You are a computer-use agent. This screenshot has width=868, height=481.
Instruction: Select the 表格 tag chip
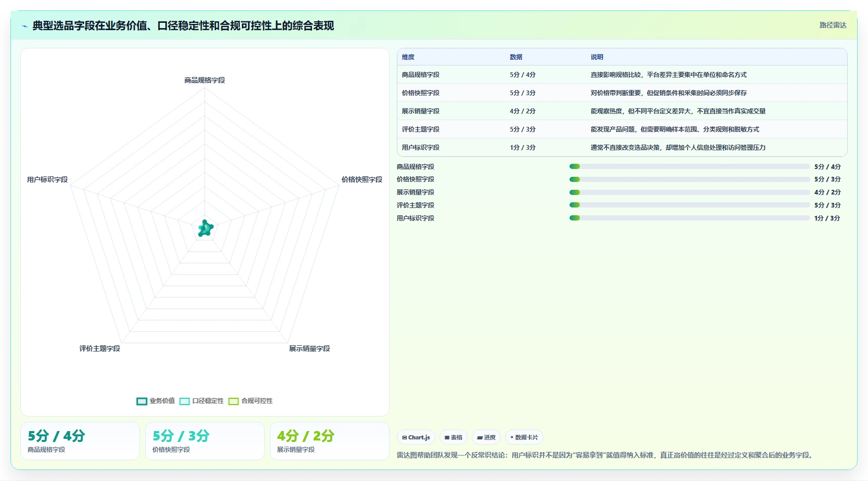454,437
